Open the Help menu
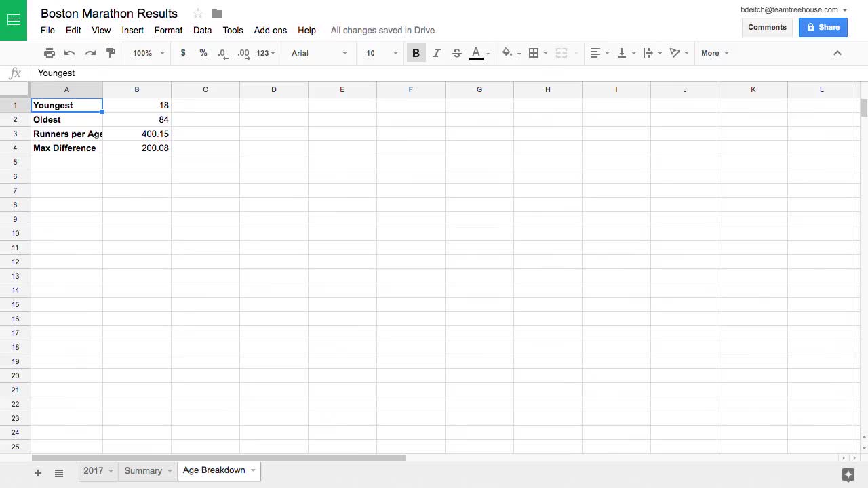The height and width of the screenshot is (488, 868). coord(307,30)
